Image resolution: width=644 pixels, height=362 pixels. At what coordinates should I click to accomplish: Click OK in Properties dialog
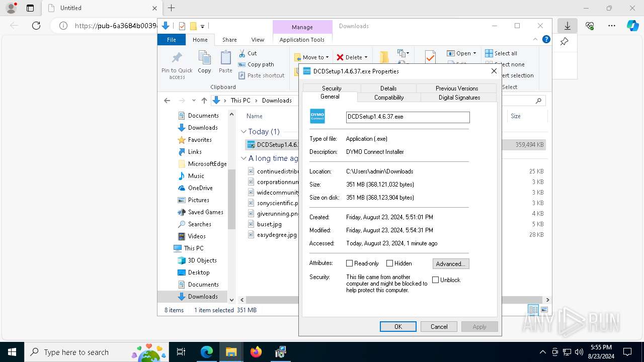tap(398, 326)
